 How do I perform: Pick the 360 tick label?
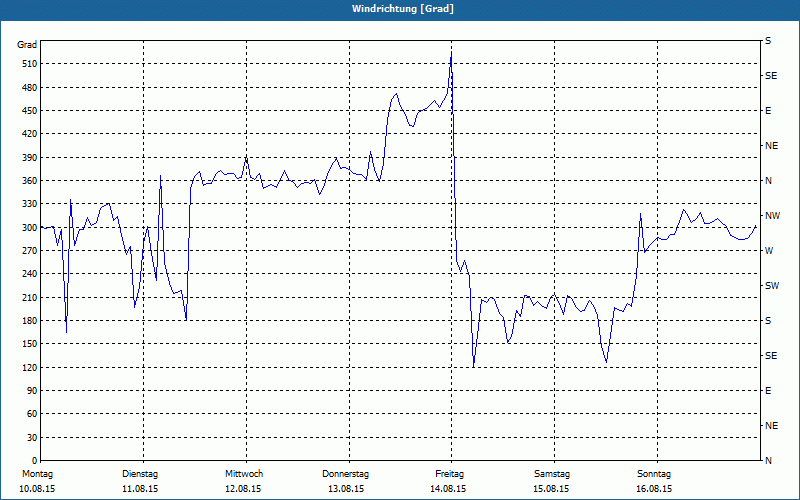pyautogui.click(x=30, y=181)
